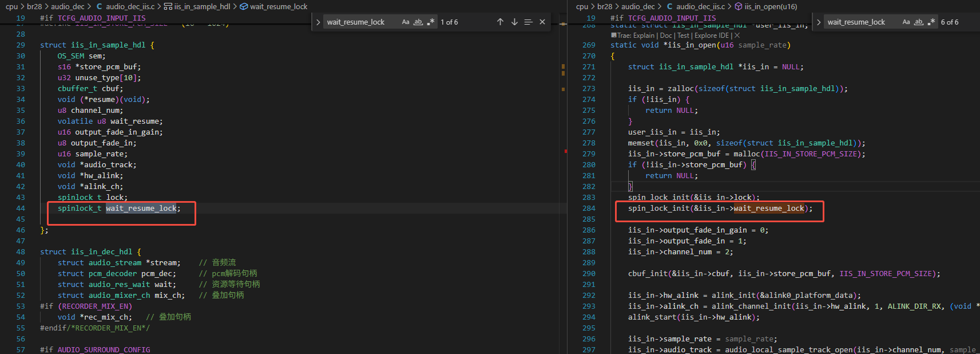Toggle Match Case in left find box

[x=406, y=22]
